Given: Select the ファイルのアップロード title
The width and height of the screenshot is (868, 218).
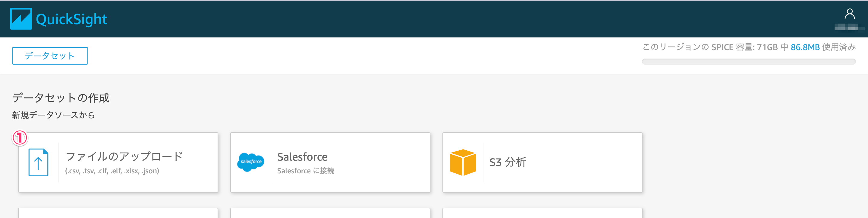Looking at the screenshot, I should point(124,156).
